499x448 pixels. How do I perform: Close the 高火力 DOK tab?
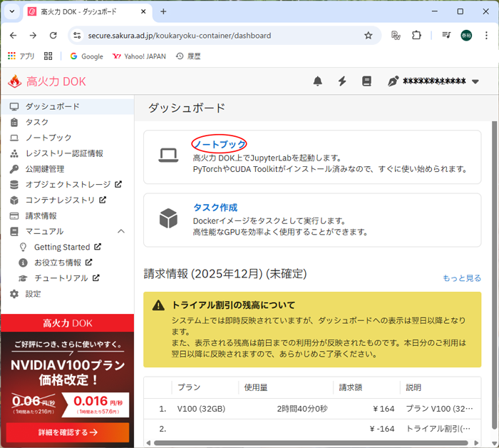click(x=143, y=11)
